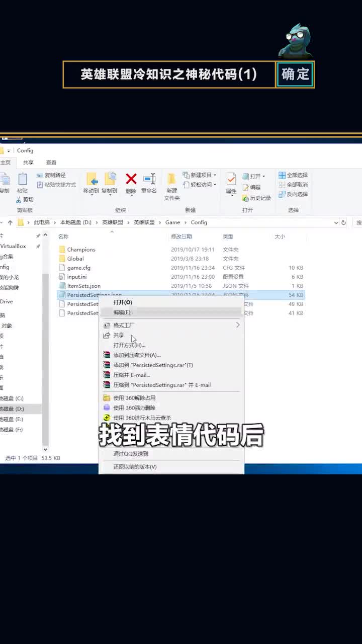Switch to the Home (主页) ribbon tab

6,163
